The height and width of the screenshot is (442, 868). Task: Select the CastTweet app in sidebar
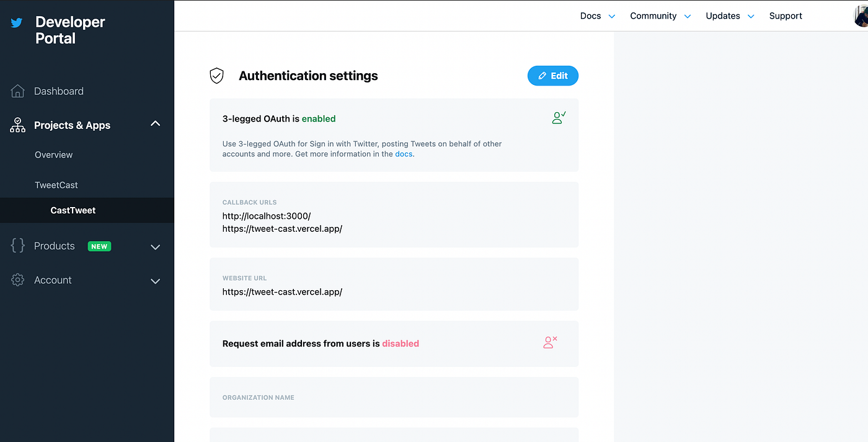point(73,210)
